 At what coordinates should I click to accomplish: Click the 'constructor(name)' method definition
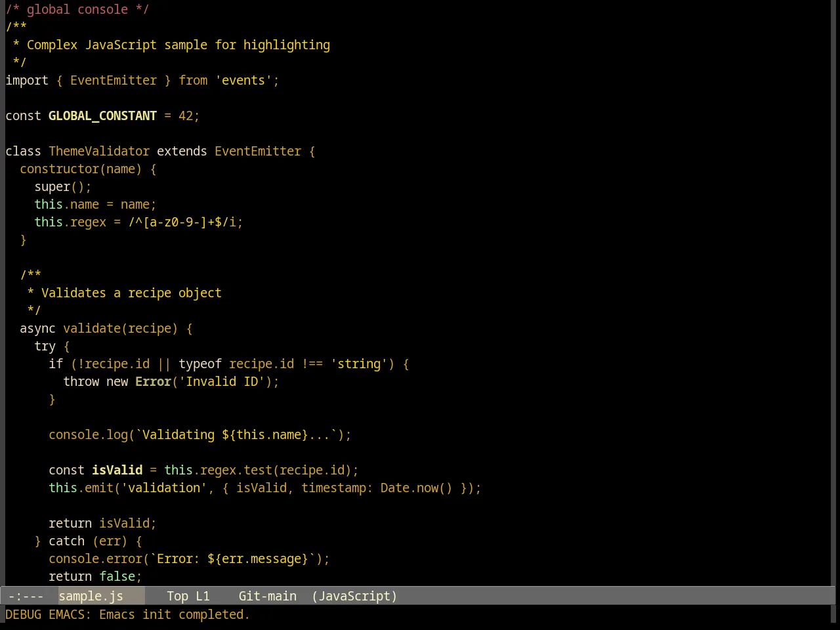point(81,169)
